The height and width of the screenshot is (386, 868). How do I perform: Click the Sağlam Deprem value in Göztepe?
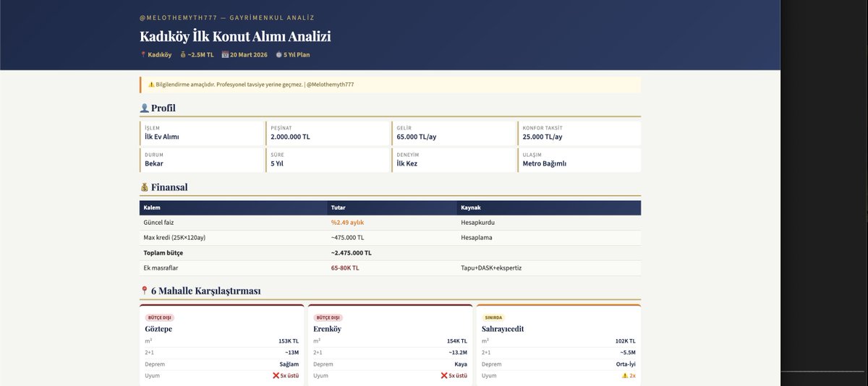289,364
